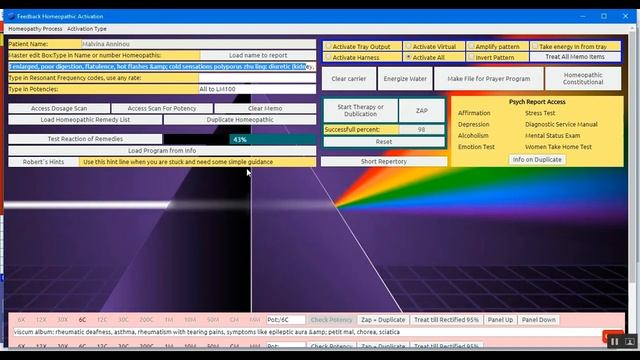Screen dimensions: 640x360
Task: Open Depression in Psych Report Access
Action: coord(473,124)
